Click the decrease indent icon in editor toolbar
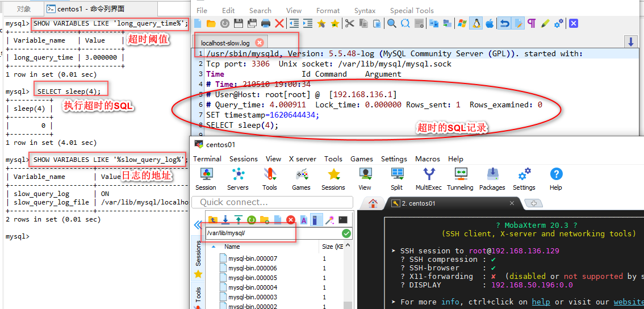This screenshot has width=644, height=309. pyautogui.click(x=294, y=23)
